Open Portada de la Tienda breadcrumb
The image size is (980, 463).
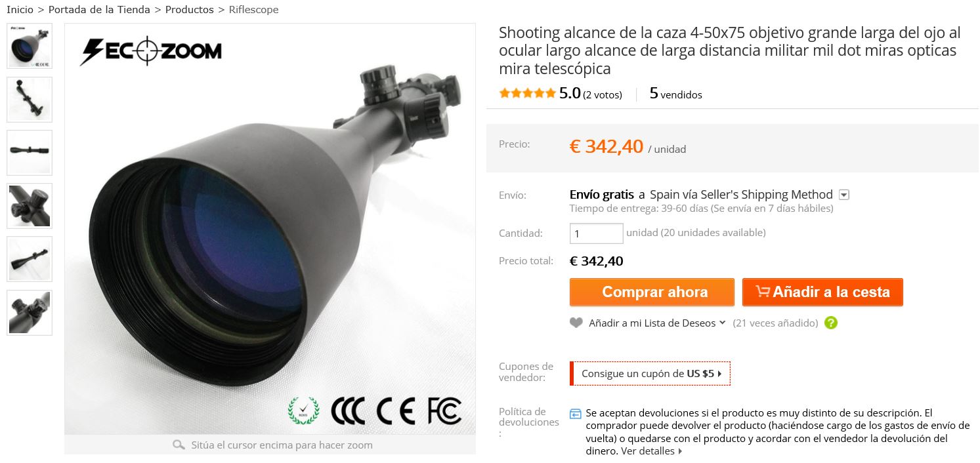click(x=99, y=10)
